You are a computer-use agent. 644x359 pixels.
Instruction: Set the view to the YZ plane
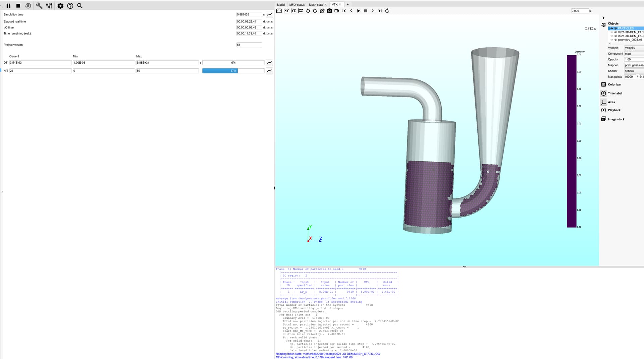(x=293, y=11)
